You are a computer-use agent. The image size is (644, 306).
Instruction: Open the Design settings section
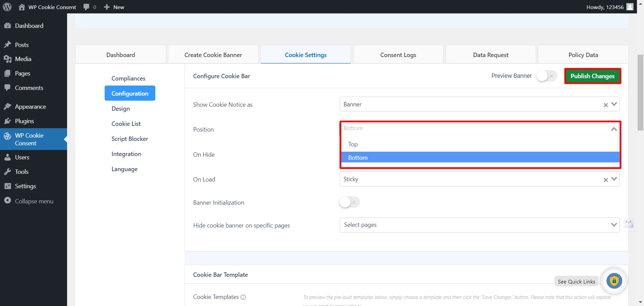point(120,109)
